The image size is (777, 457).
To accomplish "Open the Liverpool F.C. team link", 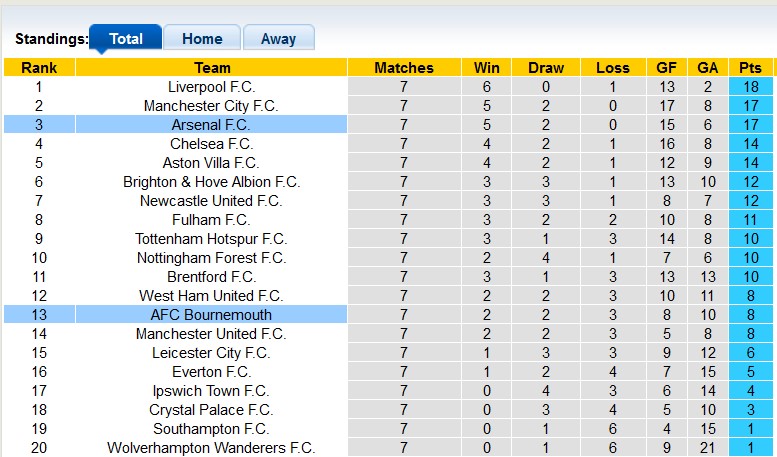I will click(x=211, y=87).
